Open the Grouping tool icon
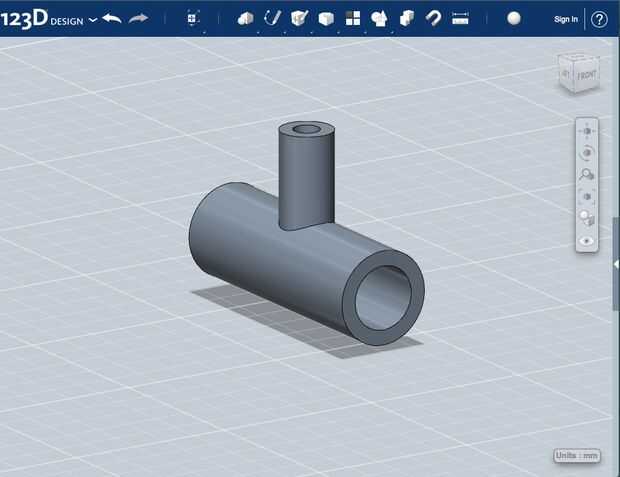Screen dimensions: 620x477 point(380,19)
